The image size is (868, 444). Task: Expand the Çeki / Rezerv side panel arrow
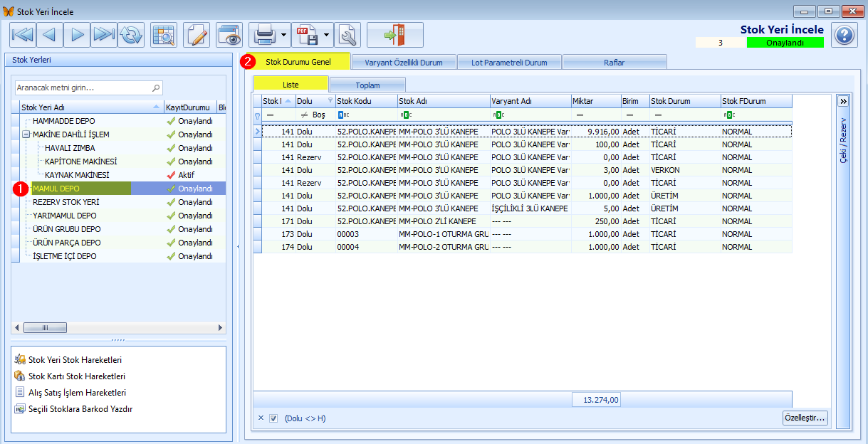pyautogui.click(x=843, y=101)
